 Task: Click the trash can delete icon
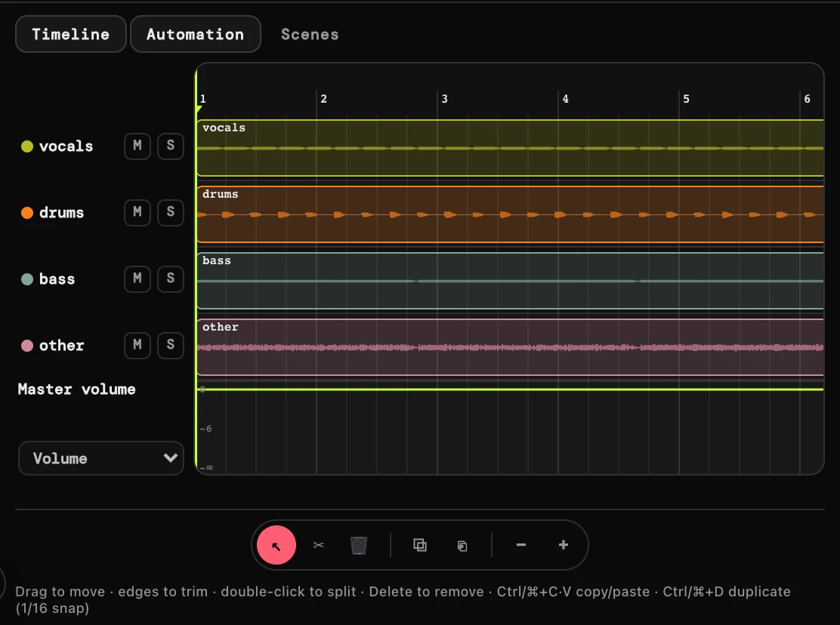coord(358,545)
